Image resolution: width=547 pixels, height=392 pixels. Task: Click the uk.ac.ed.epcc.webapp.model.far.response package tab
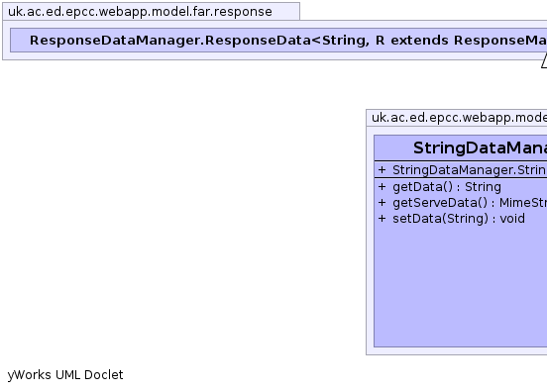pos(151,12)
